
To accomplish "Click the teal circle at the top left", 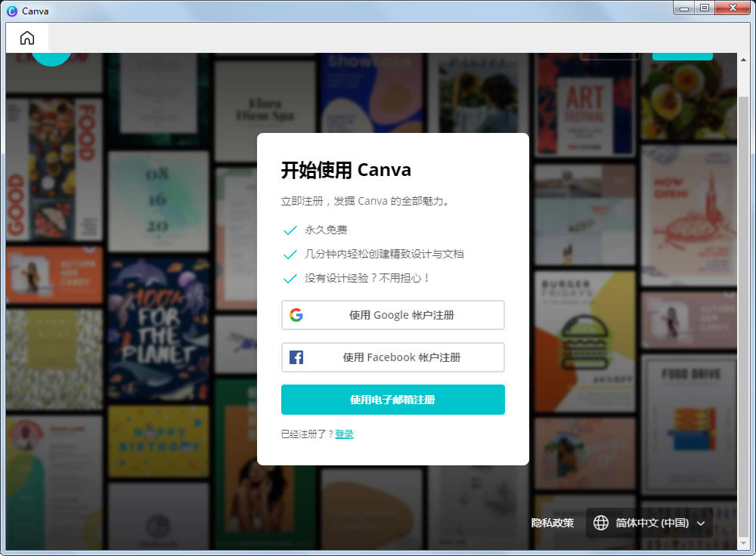I will [x=51, y=57].
